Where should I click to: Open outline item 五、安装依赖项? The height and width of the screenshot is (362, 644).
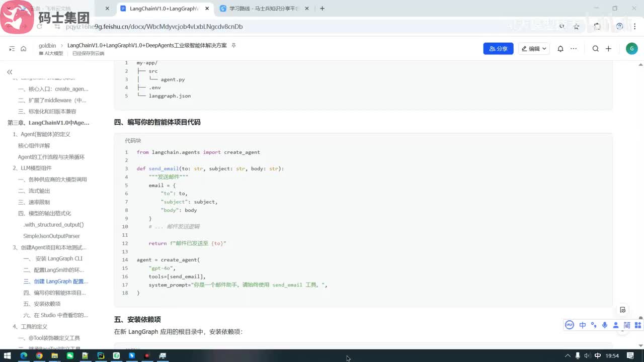(42, 304)
